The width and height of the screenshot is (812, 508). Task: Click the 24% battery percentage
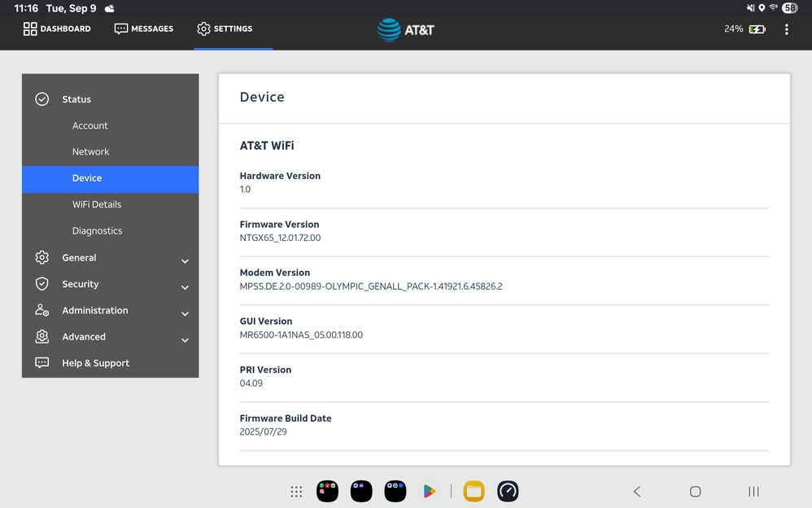733,29
